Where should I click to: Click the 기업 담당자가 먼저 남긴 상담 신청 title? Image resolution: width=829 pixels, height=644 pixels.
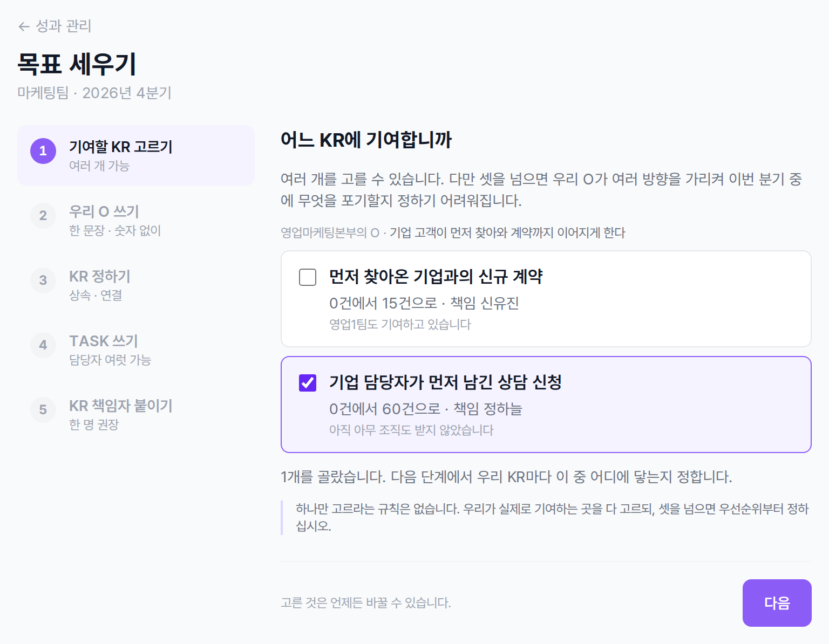[x=446, y=382]
